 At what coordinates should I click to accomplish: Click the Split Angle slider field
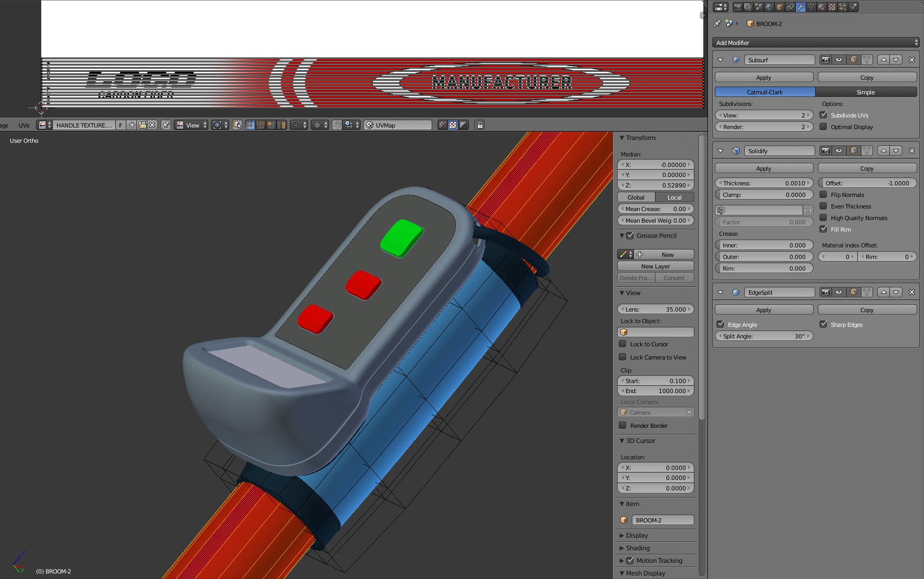click(x=764, y=336)
